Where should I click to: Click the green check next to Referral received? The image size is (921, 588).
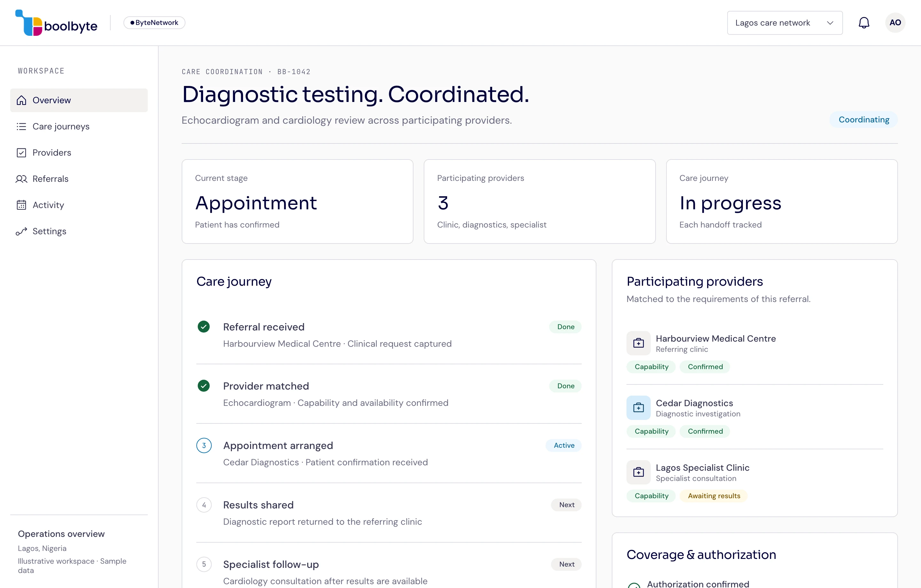(x=204, y=327)
